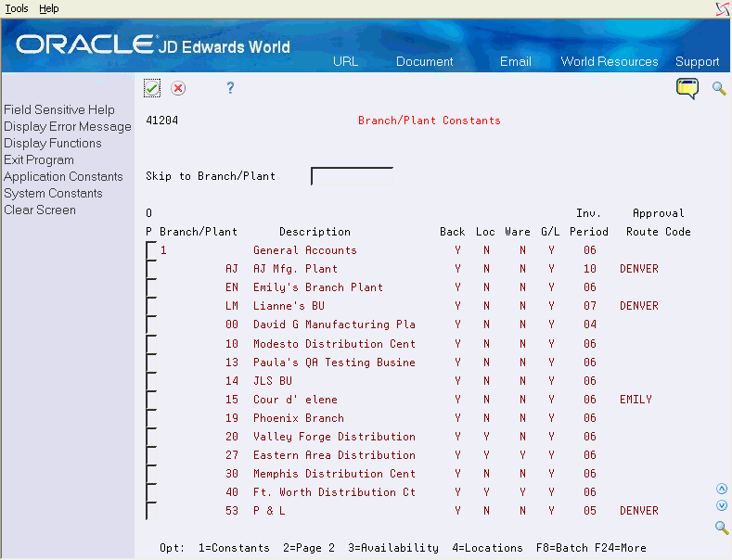732x560 pixels.
Task: Open Application Constants
Action: (x=63, y=177)
